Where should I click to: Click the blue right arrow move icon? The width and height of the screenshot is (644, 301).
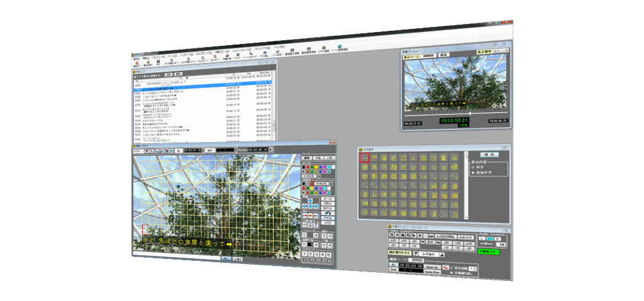(x=316, y=205)
